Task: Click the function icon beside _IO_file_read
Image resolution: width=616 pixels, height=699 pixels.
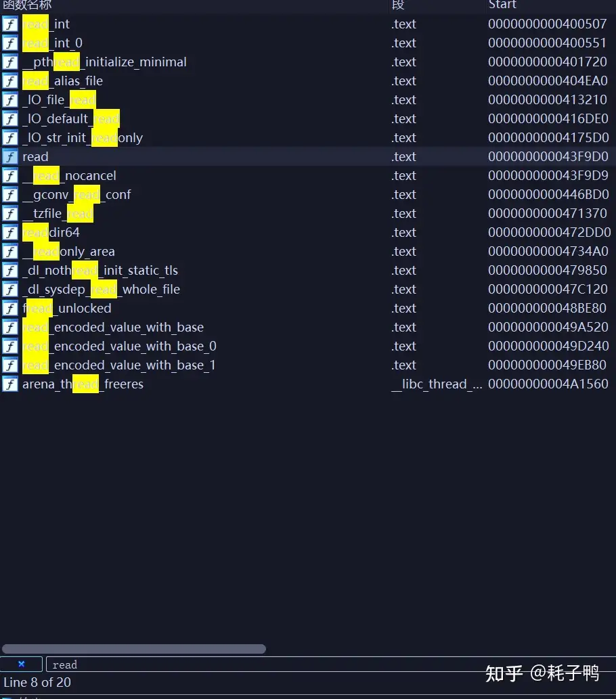Action: pyautogui.click(x=9, y=100)
